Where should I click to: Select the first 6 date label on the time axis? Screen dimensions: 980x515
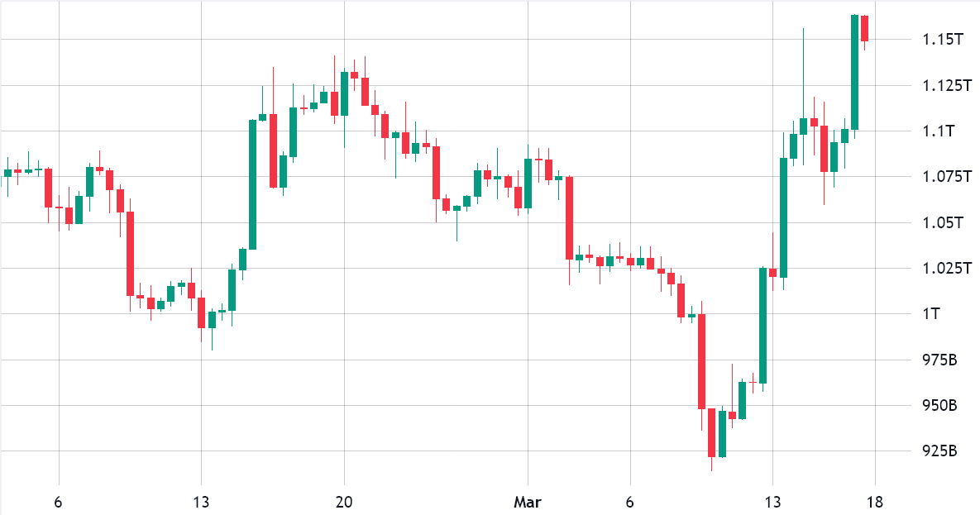pos(58,502)
